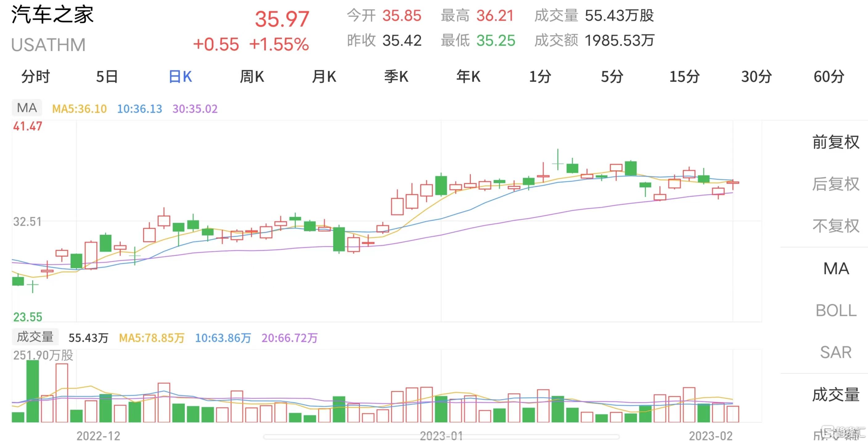Viewport: 868px width, 441px height.
Task: Click the chart top price label 41.47
Action: [x=28, y=126]
